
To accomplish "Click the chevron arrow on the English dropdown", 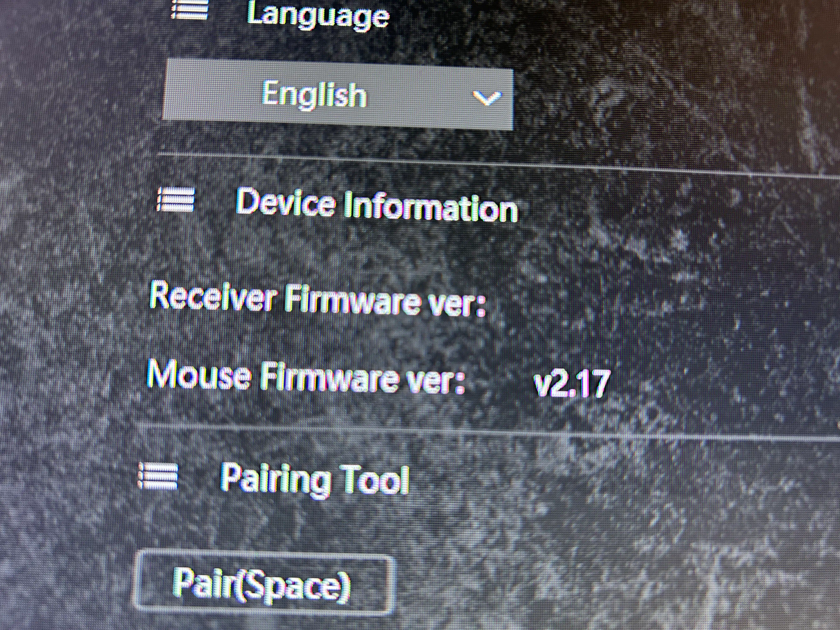I will pyautogui.click(x=487, y=98).
